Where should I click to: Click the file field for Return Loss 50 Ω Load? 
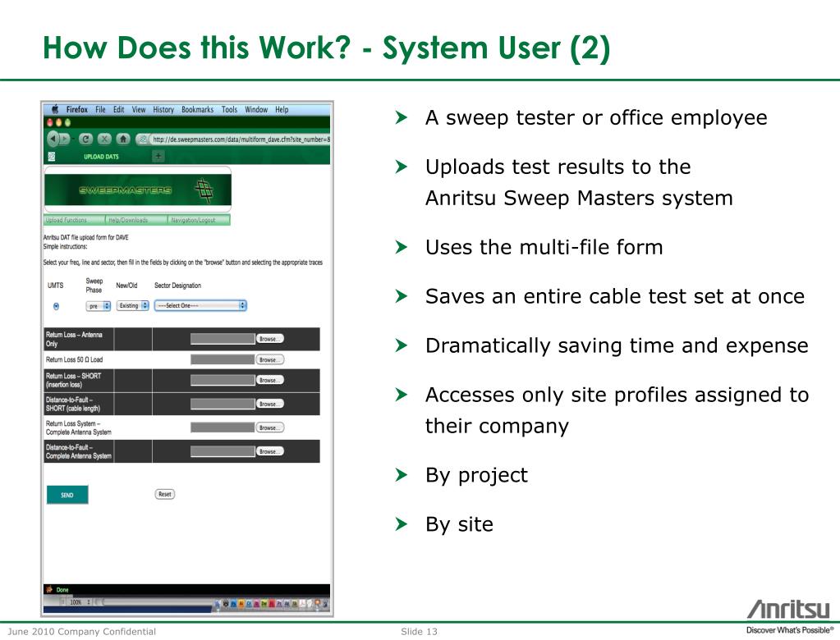223,359
